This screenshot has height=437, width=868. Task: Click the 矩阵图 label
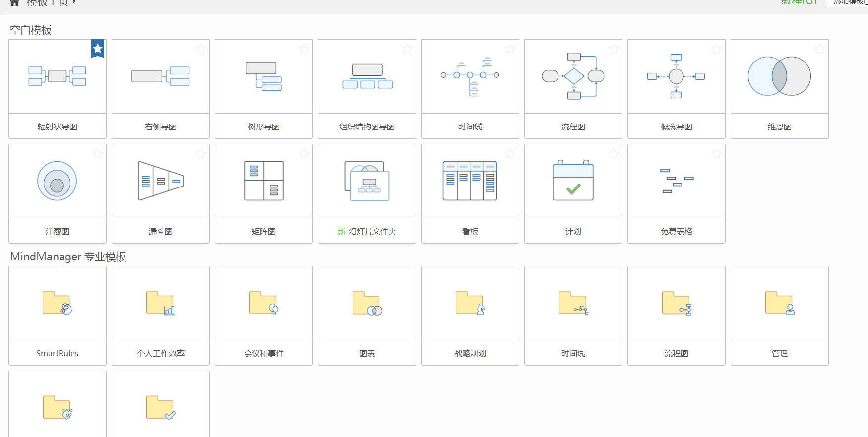click(x=264, y=232)
